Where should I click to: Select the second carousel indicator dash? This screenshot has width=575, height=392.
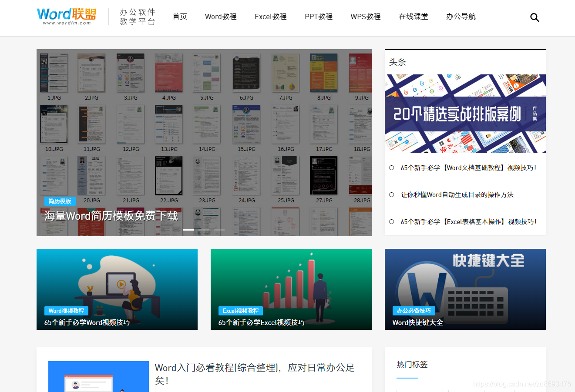[x=204, y=230]
